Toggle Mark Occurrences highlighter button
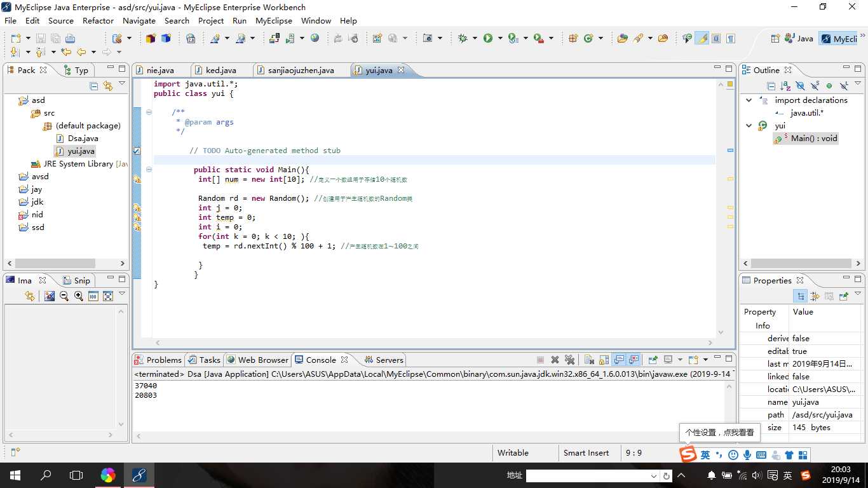Viewport: 868px width, 488px height. coord(702,38)
